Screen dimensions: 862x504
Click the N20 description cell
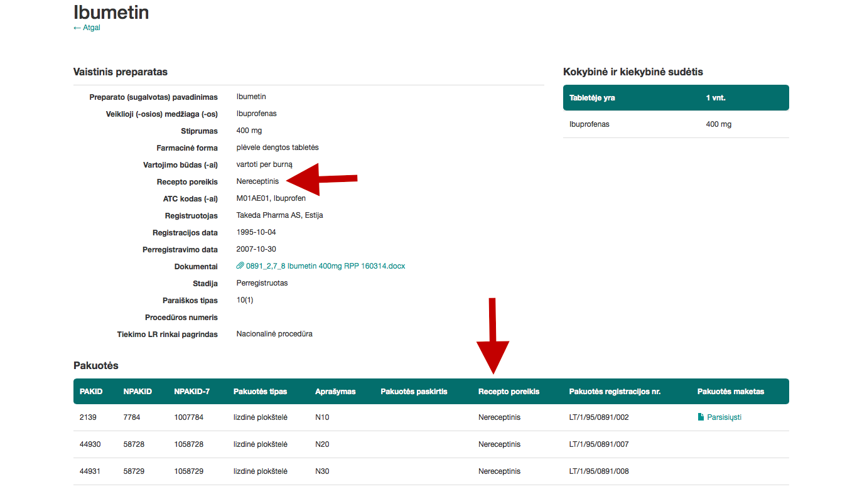pyautogui.click(x=322, y=444)
